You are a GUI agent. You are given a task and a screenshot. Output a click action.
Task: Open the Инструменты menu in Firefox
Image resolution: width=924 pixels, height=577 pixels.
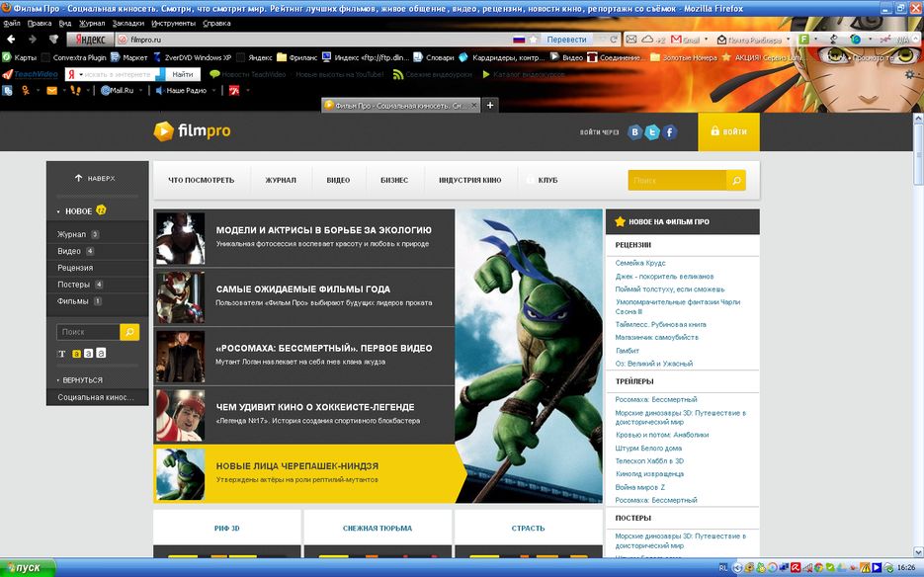(173, 24)
